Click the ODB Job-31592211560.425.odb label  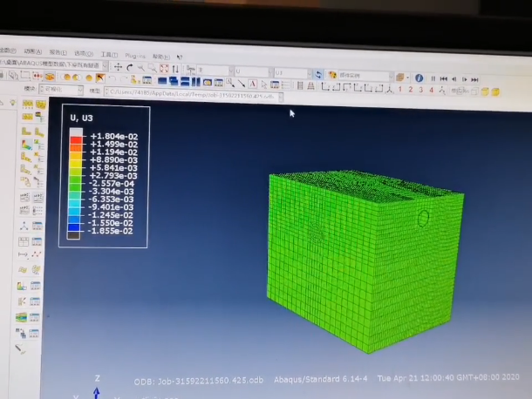coord(199,381)
